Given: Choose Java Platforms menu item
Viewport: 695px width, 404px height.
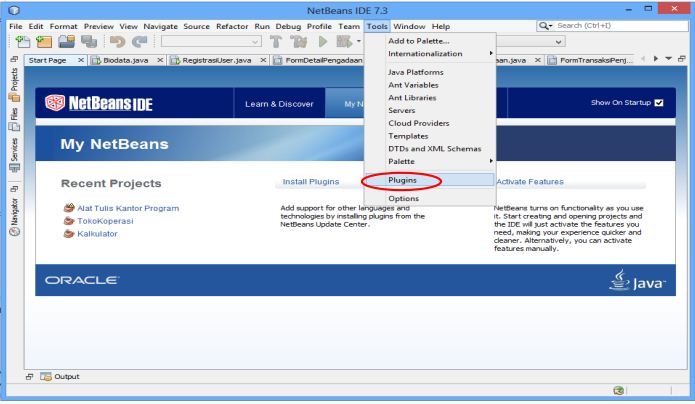Looking at the screenshot, I should coord(429,72).
